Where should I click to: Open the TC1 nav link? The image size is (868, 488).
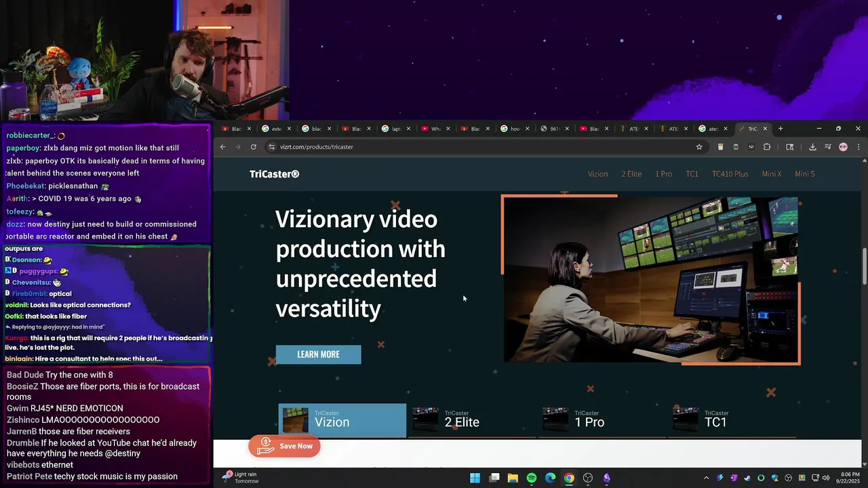point(692,174)
